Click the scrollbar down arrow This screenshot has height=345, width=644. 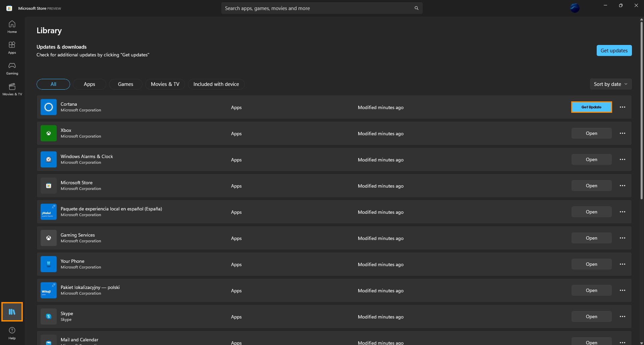pos(641,343)
